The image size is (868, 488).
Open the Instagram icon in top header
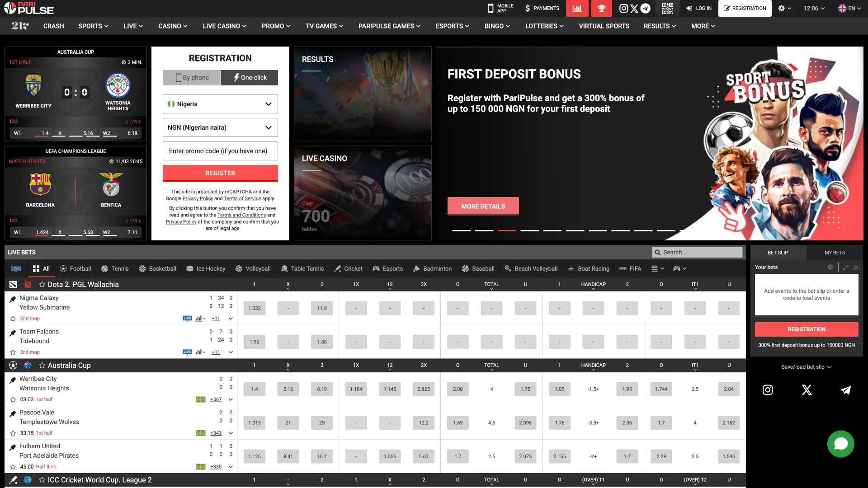coord(624,8)
